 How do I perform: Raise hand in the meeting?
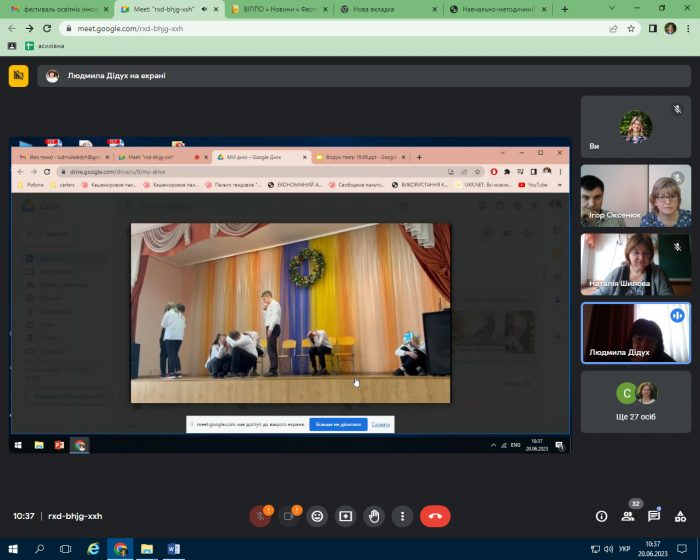[x=374, y=516]
